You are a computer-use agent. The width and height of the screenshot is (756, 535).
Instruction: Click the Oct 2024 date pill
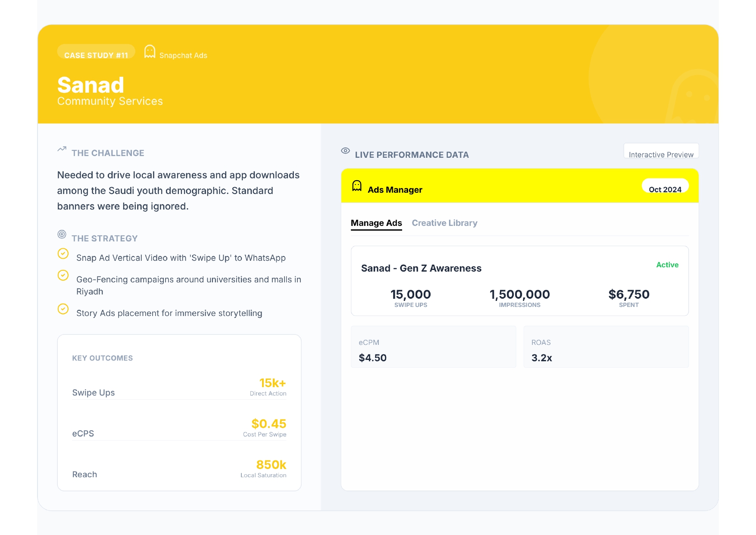point(665,187)
